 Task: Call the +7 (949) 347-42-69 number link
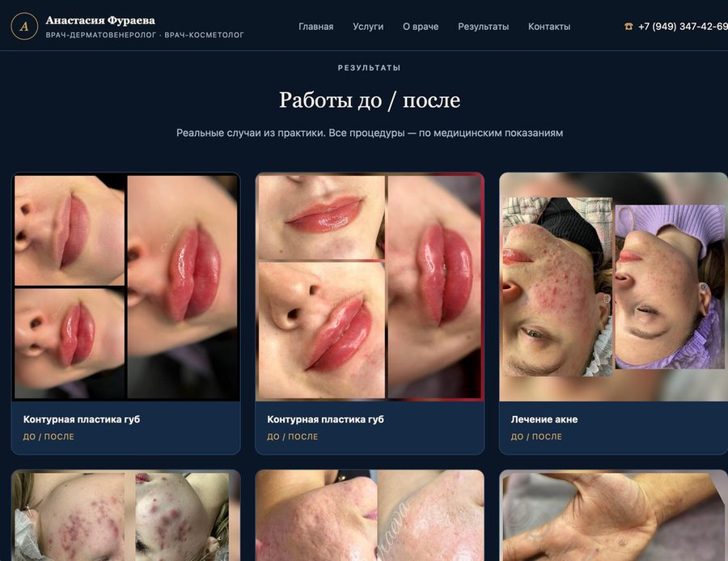pos(683,27)
